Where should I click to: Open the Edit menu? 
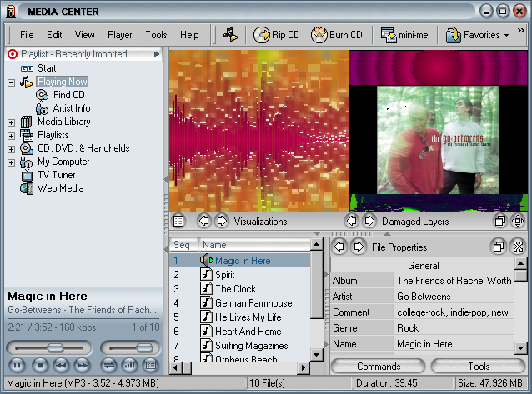[54, 35]
